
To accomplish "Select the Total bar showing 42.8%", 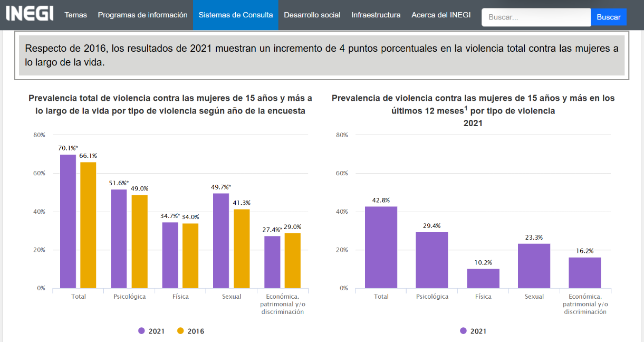I will [380, 248].
